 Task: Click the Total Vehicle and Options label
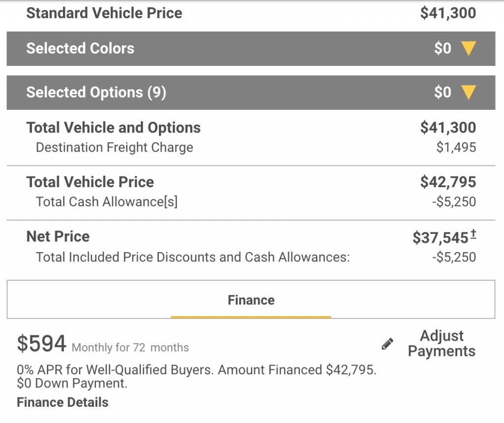[x=114, y=128]
